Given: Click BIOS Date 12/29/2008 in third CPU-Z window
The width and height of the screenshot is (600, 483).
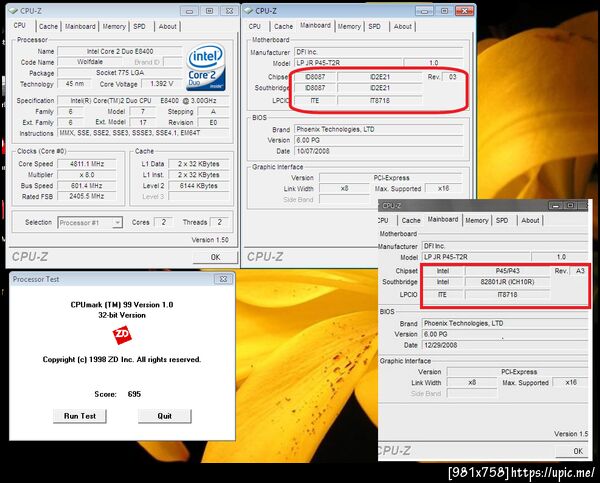Looking at the screenshot, I should tap(505, 345).
